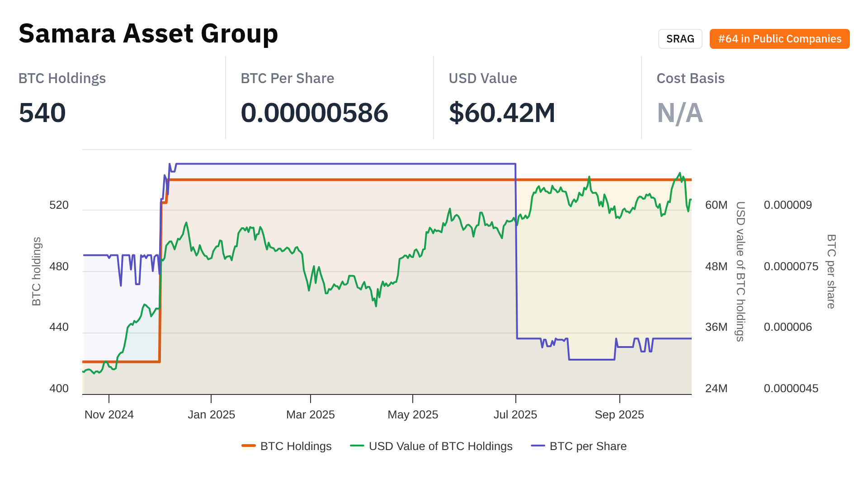Screen dimensions: 868x488
Task: Click the Jul 2025 axis label
Action: [515, 414]
